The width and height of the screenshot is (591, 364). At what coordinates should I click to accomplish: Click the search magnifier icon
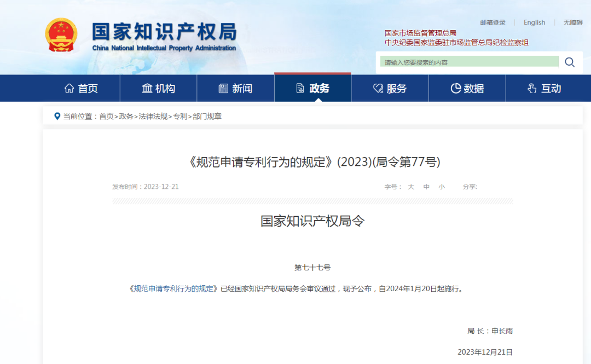pyautogui.click(x=570, y=62)
